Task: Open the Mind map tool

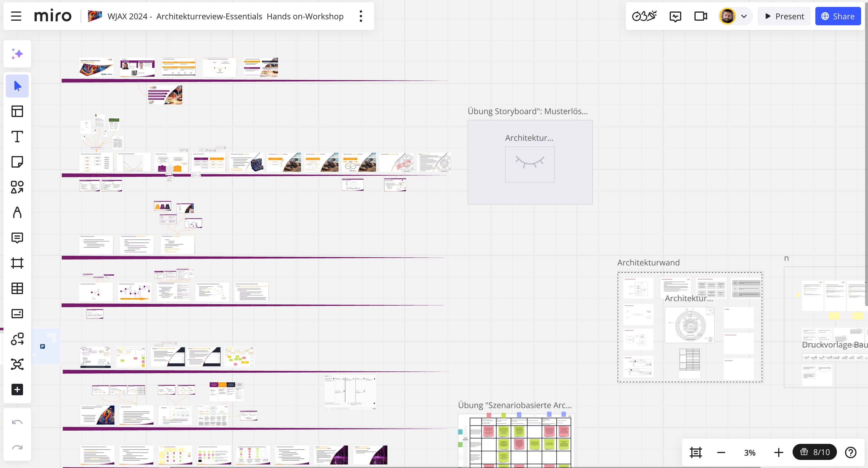Action: pos(17,364)
